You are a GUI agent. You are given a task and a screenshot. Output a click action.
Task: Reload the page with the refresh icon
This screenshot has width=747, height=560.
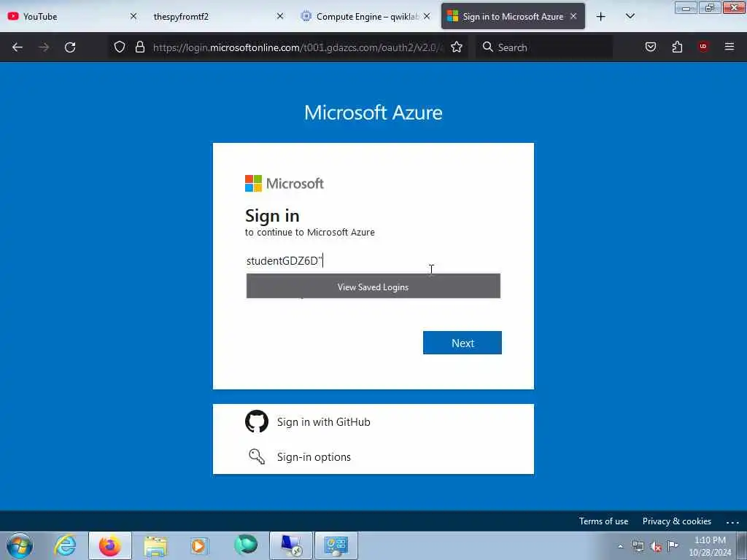[70, 47]
